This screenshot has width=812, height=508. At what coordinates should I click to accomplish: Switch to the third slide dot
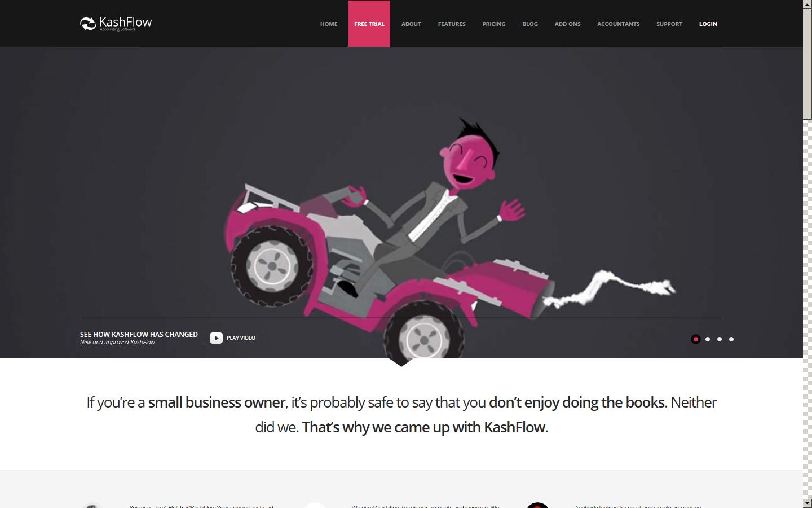(720, 339)
